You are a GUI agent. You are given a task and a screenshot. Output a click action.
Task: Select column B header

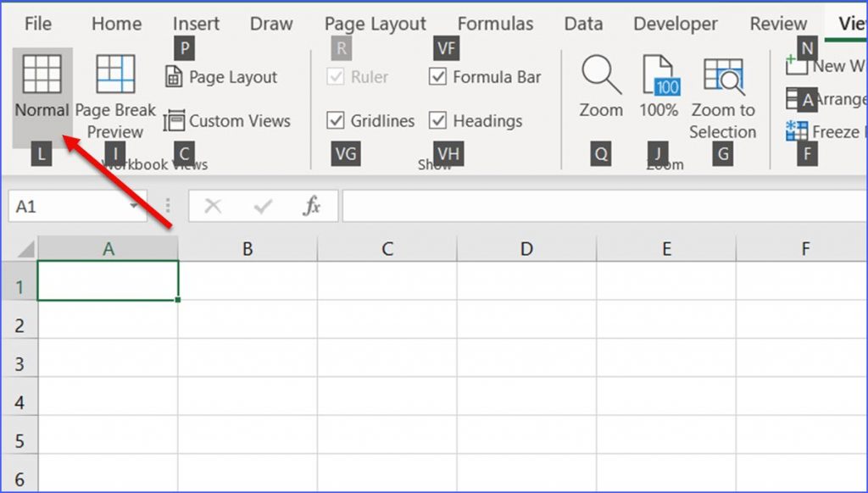click(248, 249)
